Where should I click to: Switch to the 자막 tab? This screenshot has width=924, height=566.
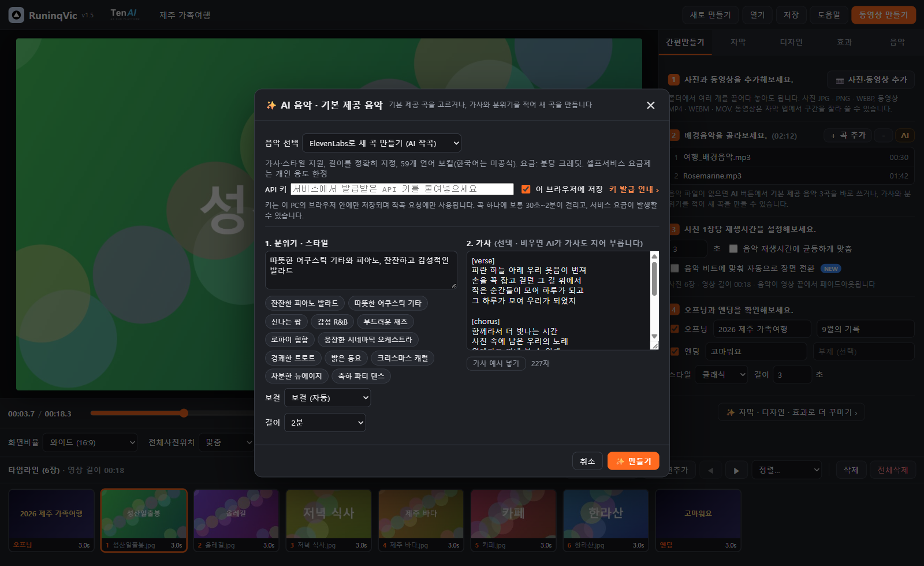(x=738, y=42)
